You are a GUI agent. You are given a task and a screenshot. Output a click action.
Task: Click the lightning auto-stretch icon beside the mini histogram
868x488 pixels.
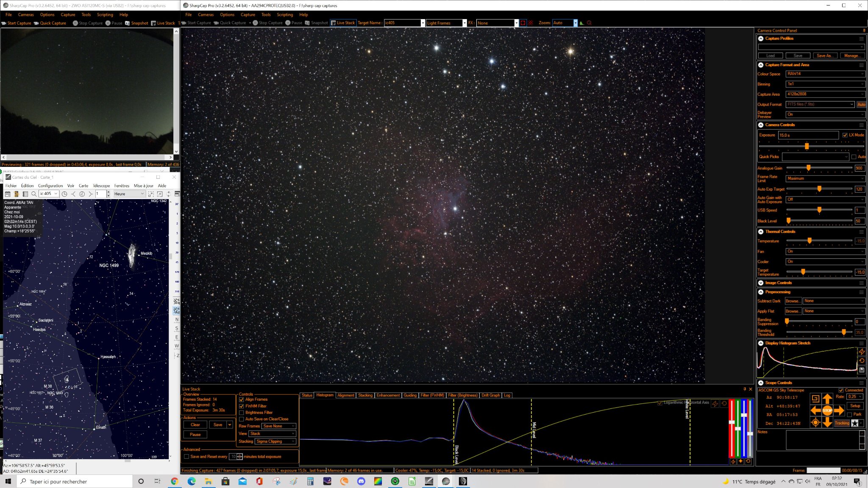[862, 352]
